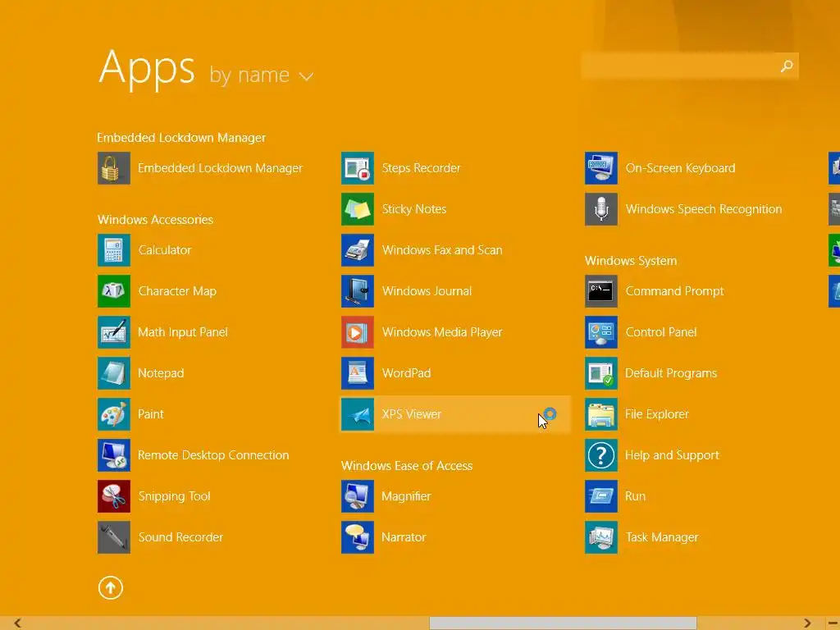Launch the File Explorer folder icon

601,414
